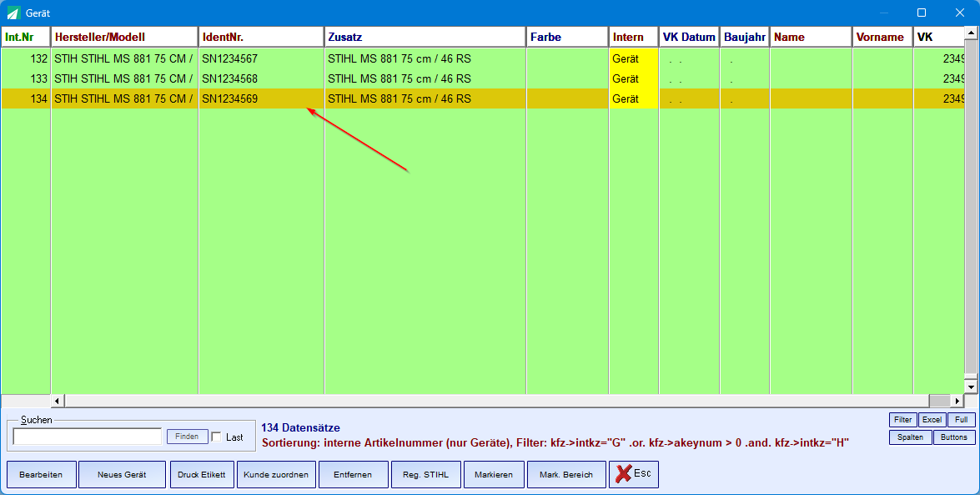Sort by Int.Nr column header
980x495 pixels.
(26, 37)
